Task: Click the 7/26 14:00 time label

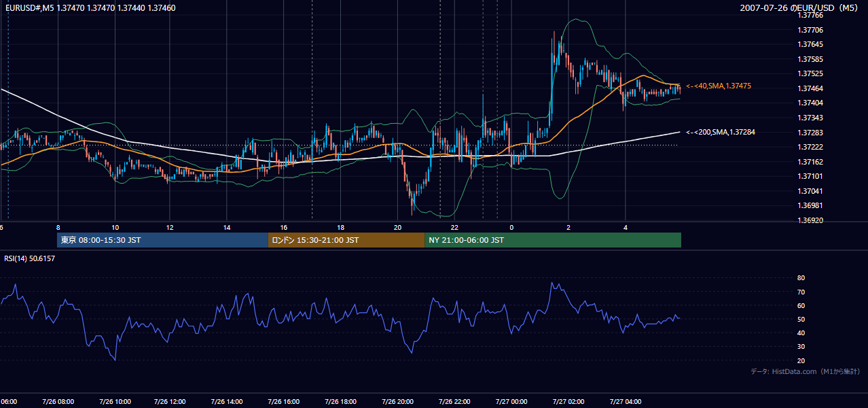Action: pos(226,402)
